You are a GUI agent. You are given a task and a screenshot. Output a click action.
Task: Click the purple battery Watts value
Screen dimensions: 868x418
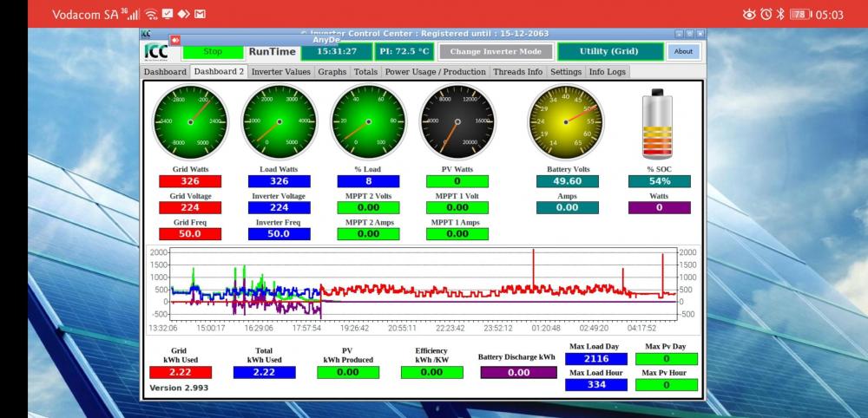click(660, 208)
